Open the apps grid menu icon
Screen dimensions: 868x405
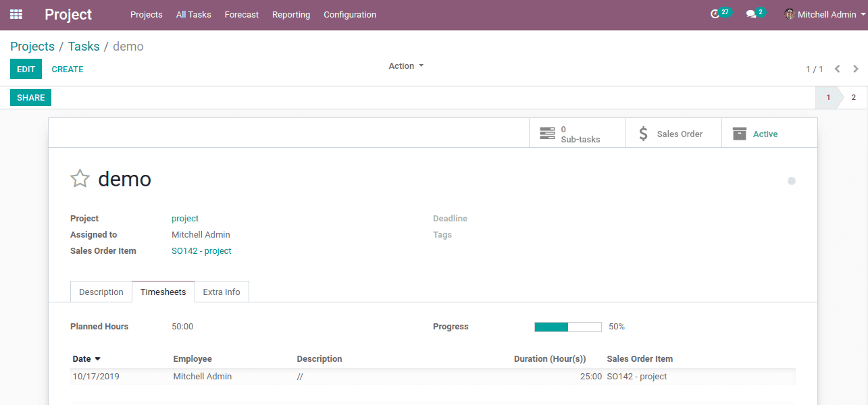tap(16, 14)
